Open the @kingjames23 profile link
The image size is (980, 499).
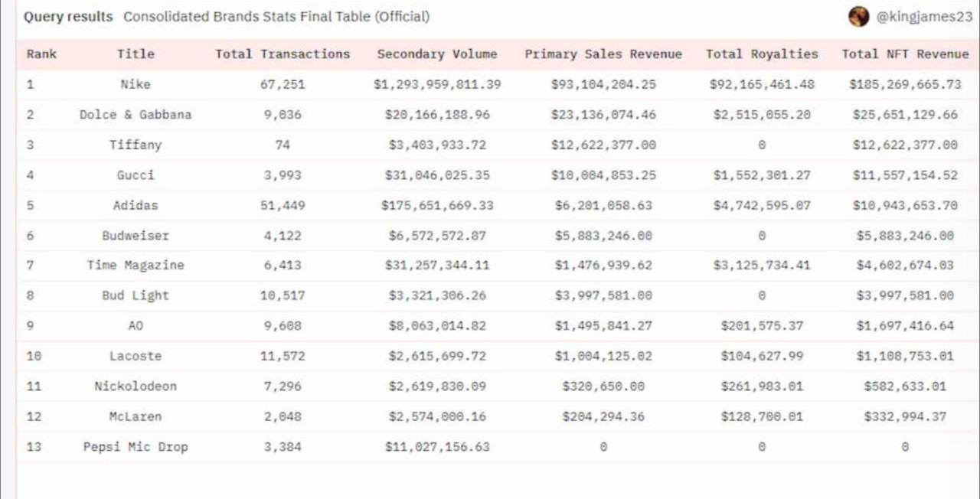[924, 17]
